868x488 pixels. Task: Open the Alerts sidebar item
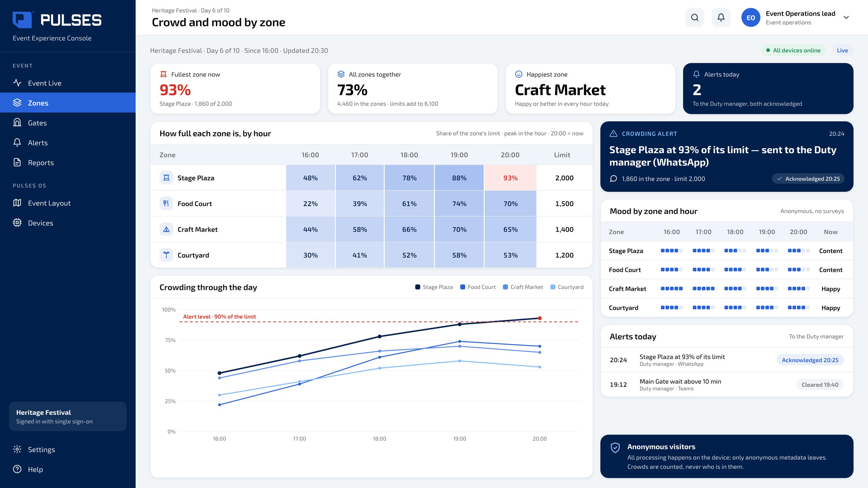click(x=68, y=142)
